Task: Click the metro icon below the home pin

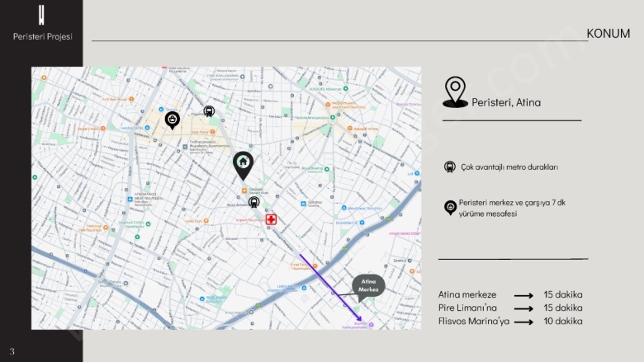Action: 253,201
